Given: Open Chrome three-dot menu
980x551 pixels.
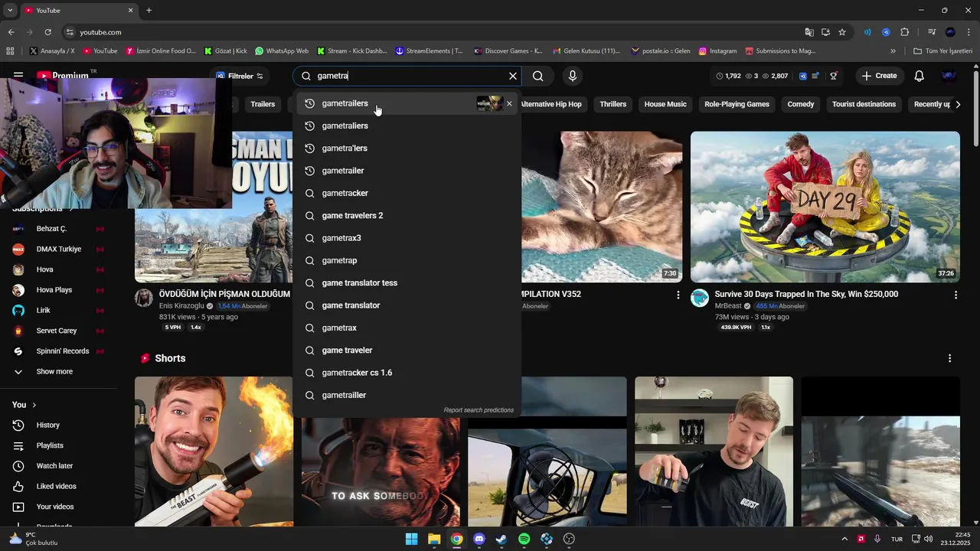Looking at the screenshot, I should 968,32.
